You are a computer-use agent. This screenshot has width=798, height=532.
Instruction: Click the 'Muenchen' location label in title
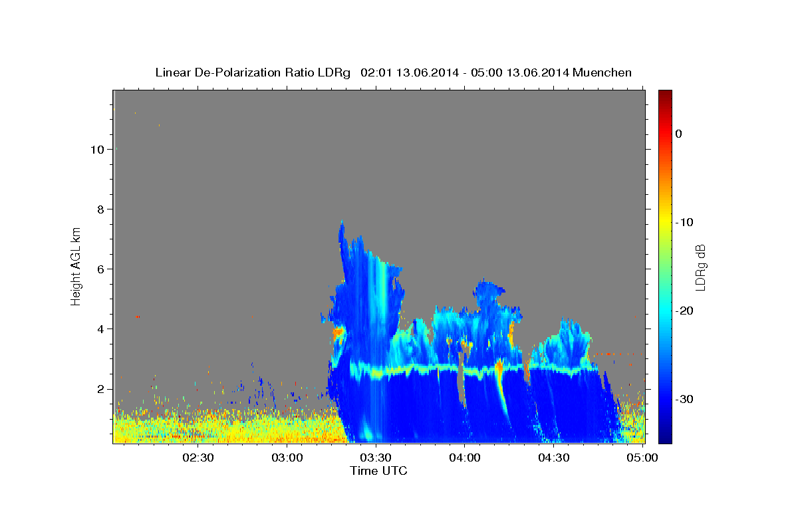tap(602, 72)
